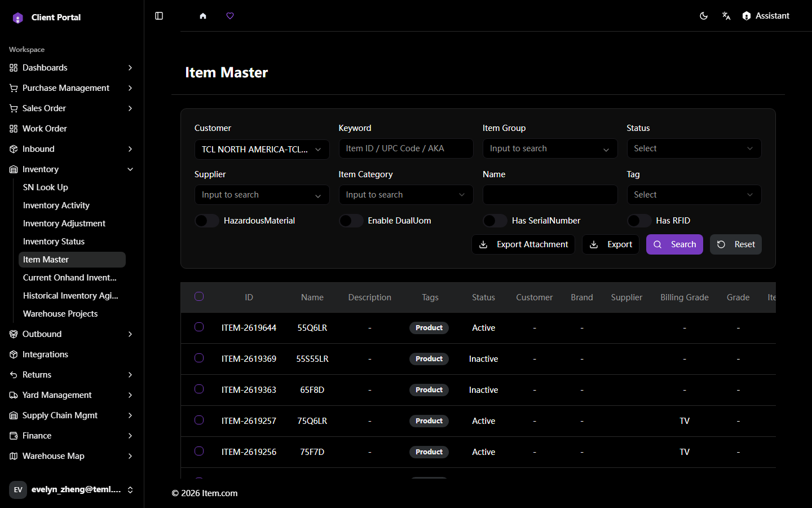The height and width of the screenshot is (508, 812).
Task: Open the language translate icon
Action: click(726, 16)
